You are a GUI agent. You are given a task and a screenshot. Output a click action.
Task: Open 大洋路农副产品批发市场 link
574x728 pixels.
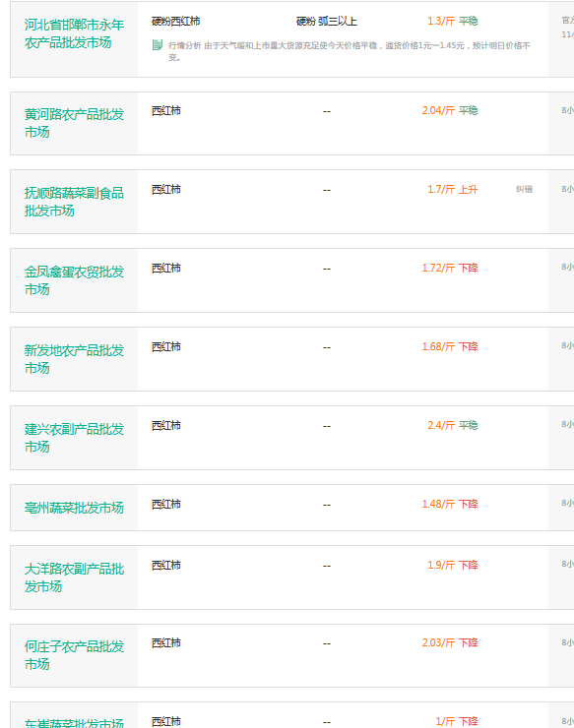click(x=74, y=577)
